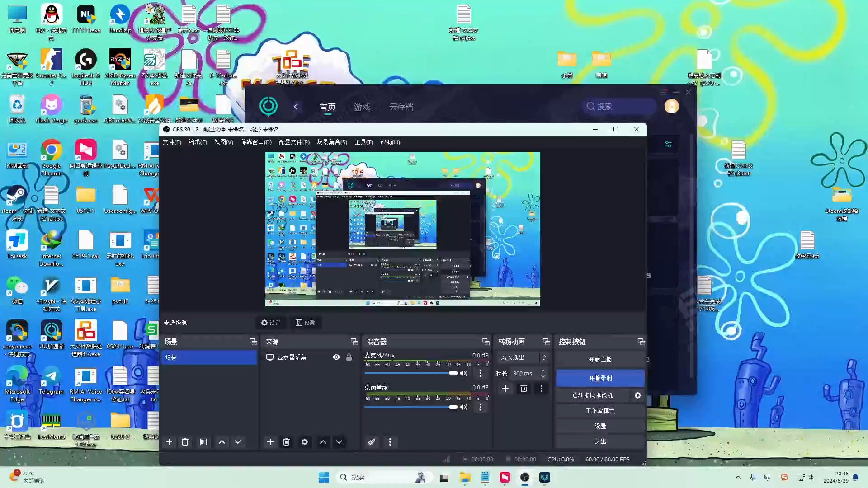Open 麦克风/Aux three-dot options
Image resolution: width=868 pixels, height=488 pixels.
pyautogui.click(x=481, y=373)
